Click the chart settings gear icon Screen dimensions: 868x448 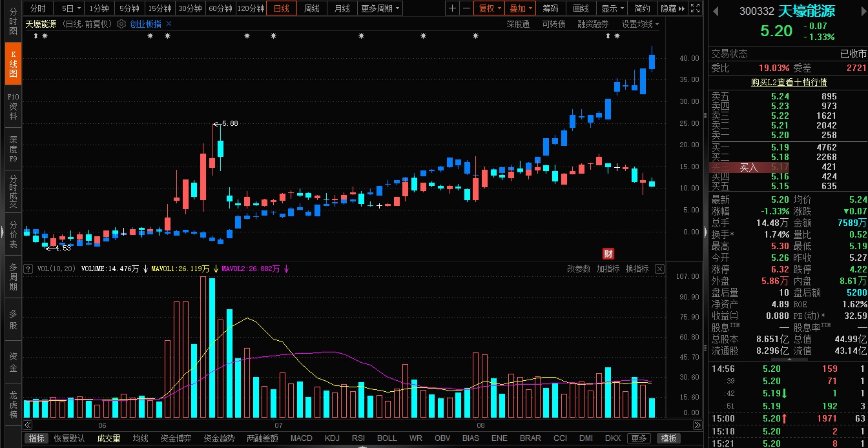(x=121, y=24)
